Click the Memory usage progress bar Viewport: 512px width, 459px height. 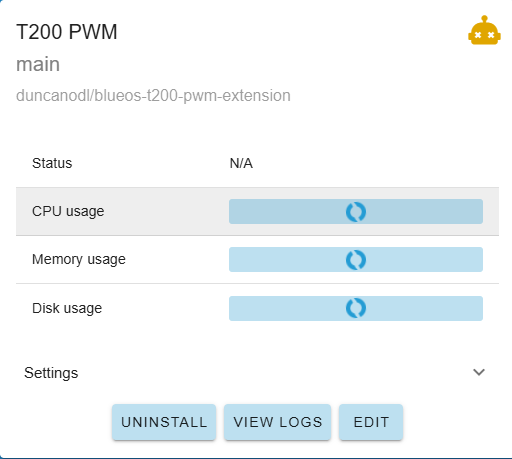[x=356, y=260]
